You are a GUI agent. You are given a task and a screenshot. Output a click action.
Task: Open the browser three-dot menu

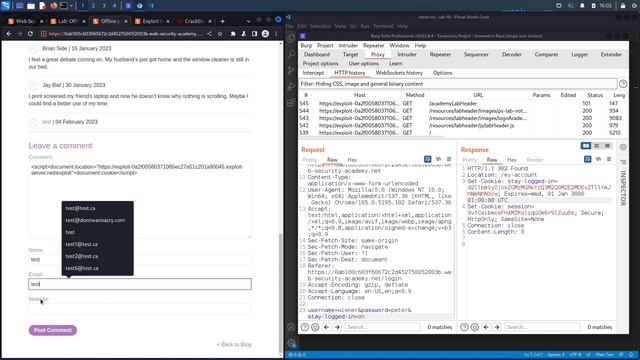[276, 34]
